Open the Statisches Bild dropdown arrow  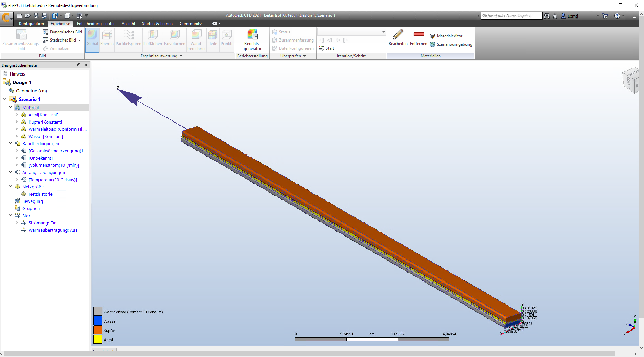point(79,40)
